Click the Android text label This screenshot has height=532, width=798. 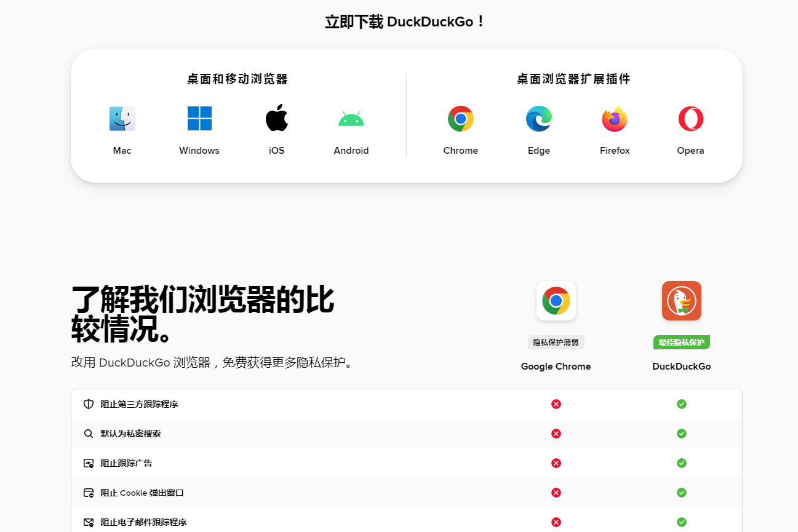pyautogui.click(x=351, y=151)
